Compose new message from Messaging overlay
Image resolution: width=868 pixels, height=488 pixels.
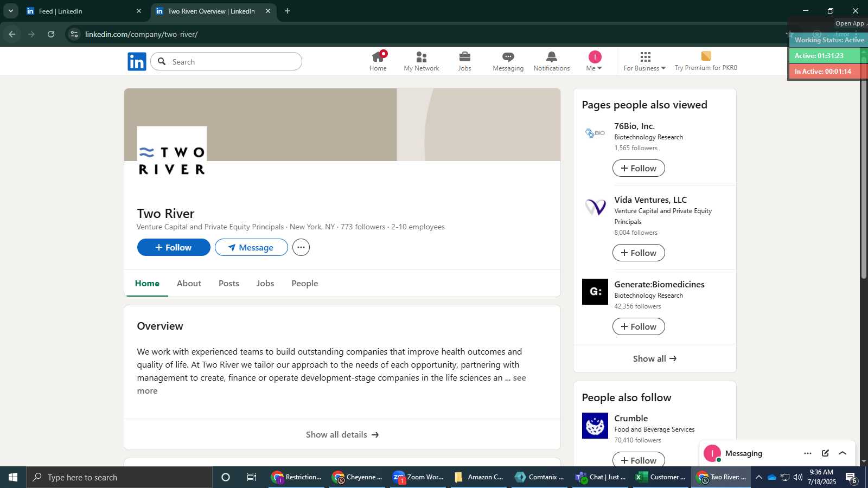tap(825, 453)
